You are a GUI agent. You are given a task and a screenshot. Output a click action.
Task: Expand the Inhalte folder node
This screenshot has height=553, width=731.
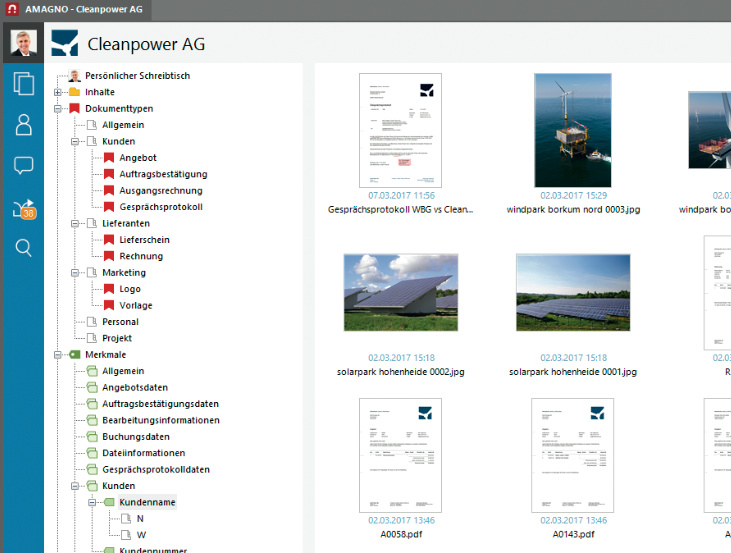point(59,92)
